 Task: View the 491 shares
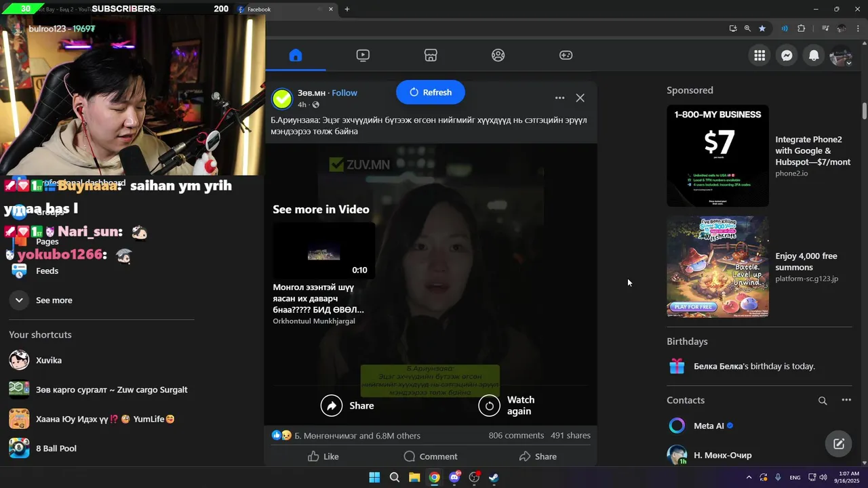570,435
